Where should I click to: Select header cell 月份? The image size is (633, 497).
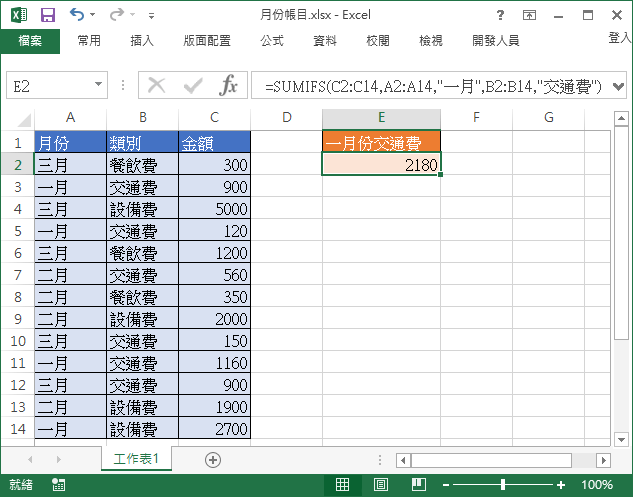[x=70, y=142]
